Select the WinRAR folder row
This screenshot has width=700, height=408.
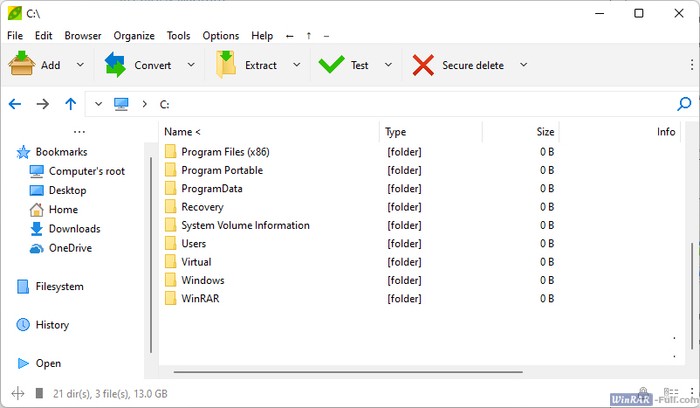pyautogui.click(x=203, y=299)
